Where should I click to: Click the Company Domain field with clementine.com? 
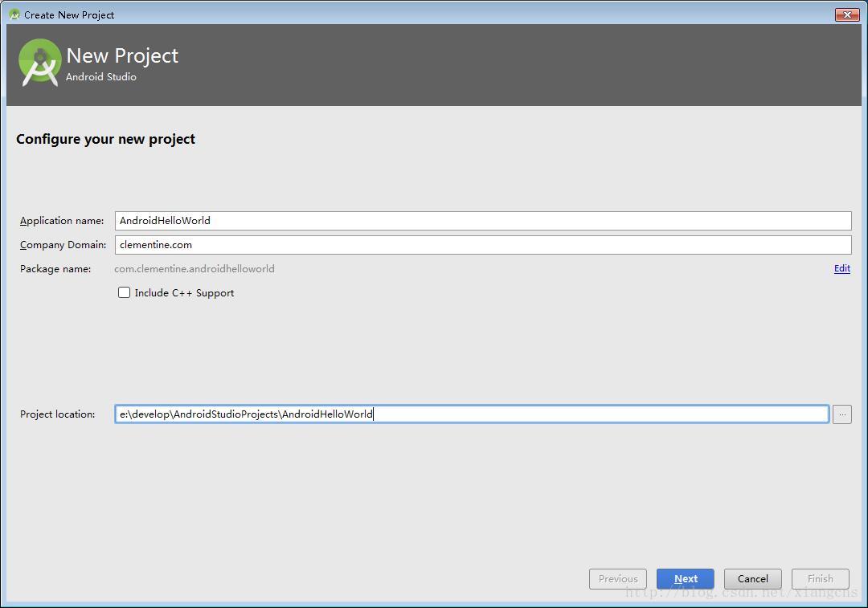click(x=483, y=244)
